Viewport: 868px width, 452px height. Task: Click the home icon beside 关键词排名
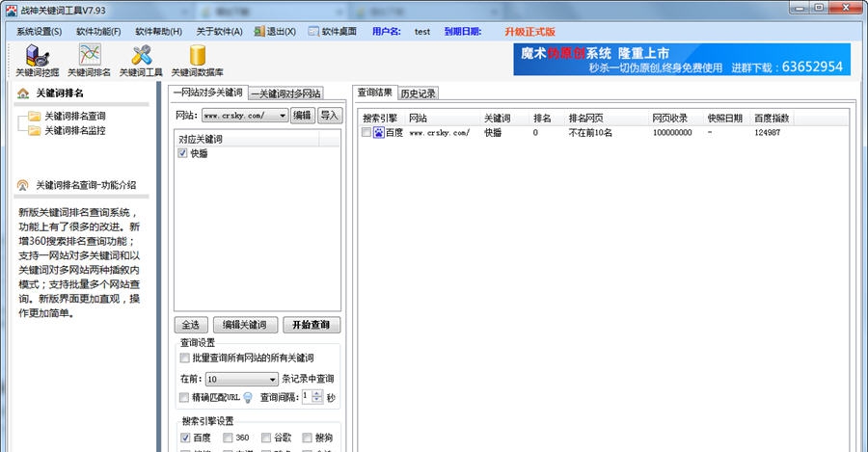[23, 93]
